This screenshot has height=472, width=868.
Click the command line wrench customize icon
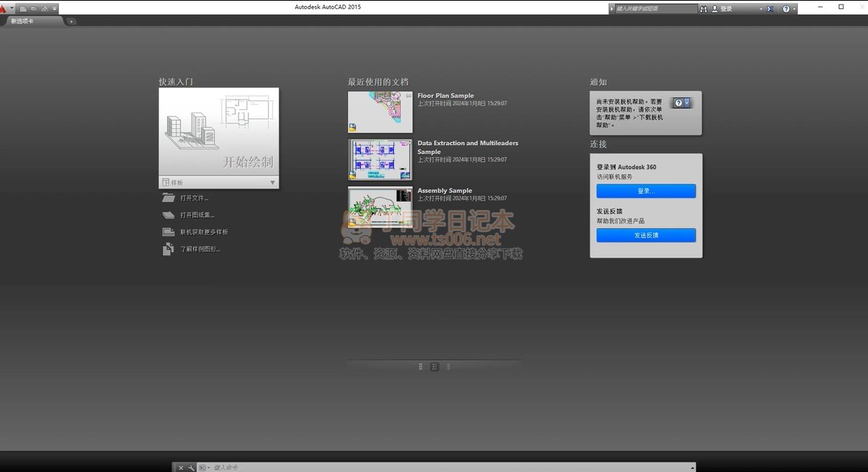191,468
